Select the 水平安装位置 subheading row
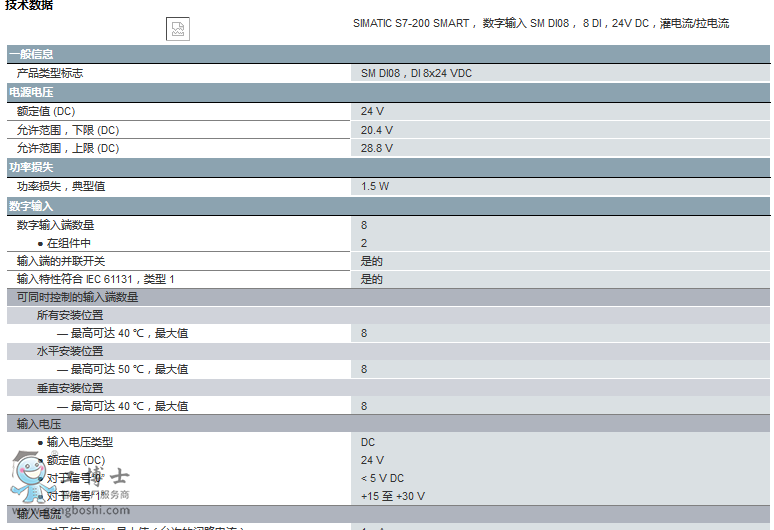774x530 pixels. tap(70, 351)
